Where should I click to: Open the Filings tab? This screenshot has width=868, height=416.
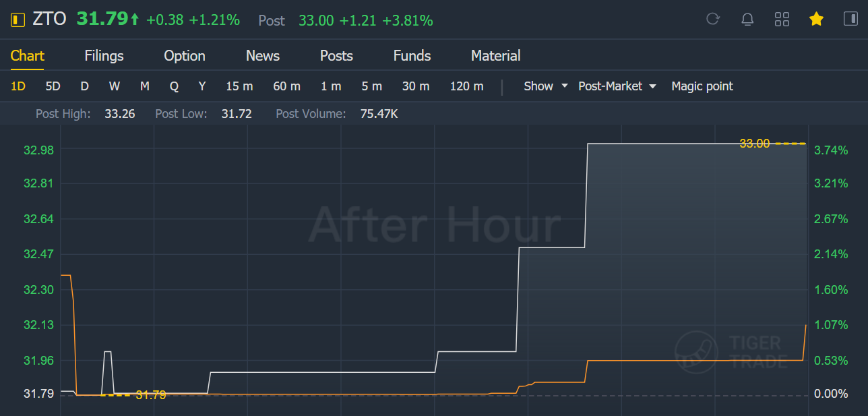click(104, 56)
